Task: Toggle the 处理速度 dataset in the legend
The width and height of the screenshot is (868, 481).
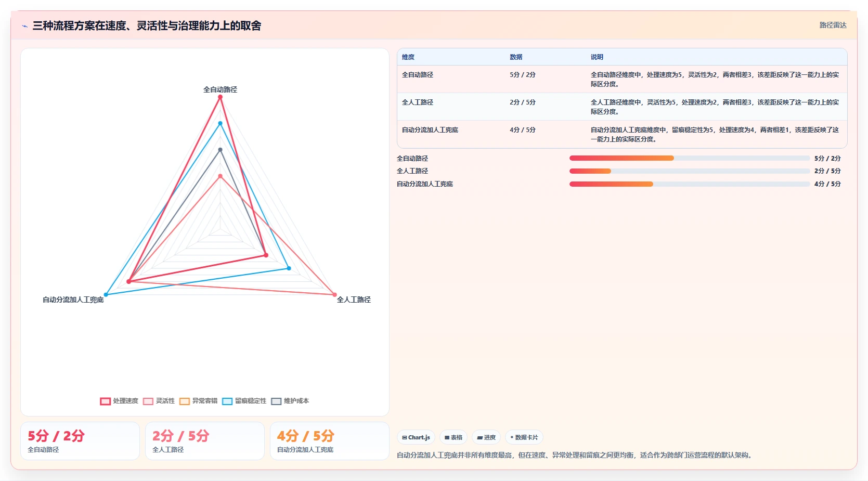Action: tap(119, 401)
